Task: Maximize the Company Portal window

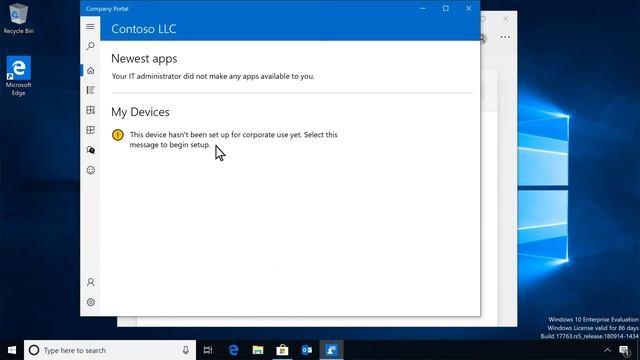Action: pos(446,8)
